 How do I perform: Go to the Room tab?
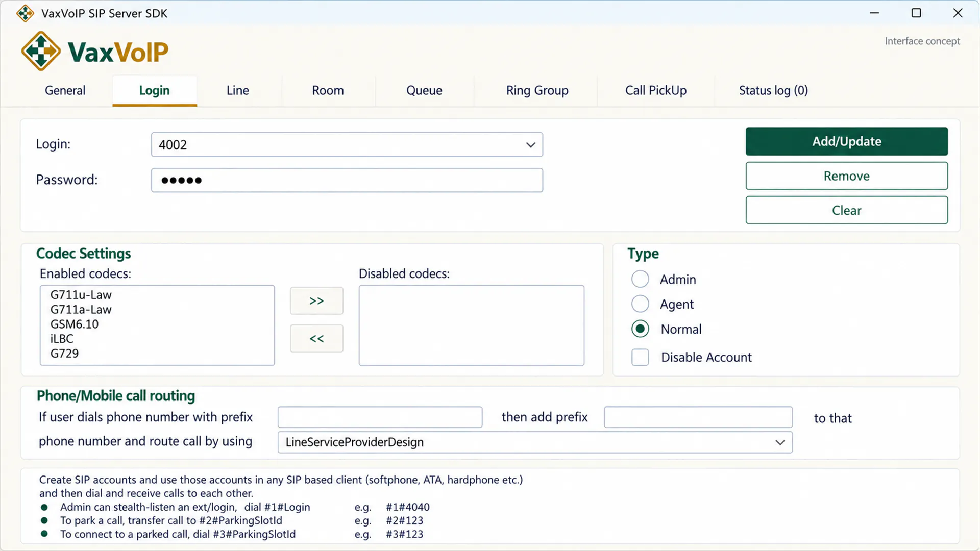[328, 90]
